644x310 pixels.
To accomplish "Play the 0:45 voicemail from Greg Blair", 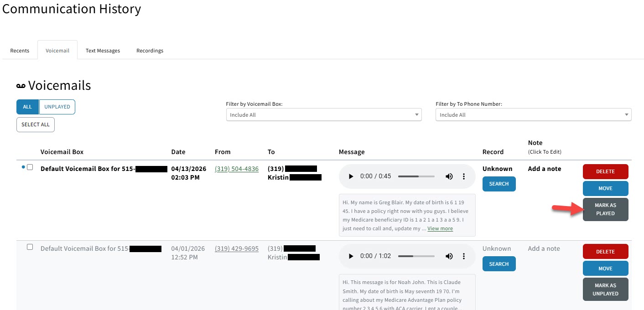I will pyautogui.click(x=351, y=176).
